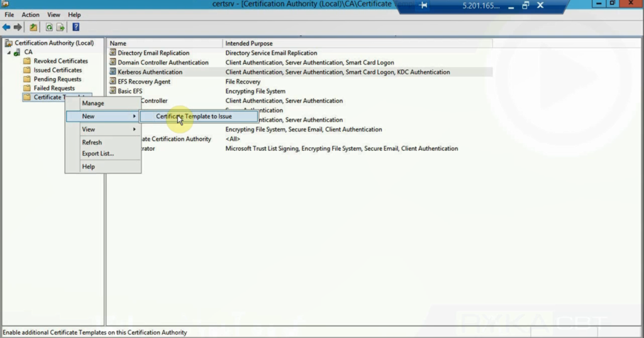This screenshot has height=338, width=644.
Task: Sort by the Intended Purpose column header
Action: [357, 43]
